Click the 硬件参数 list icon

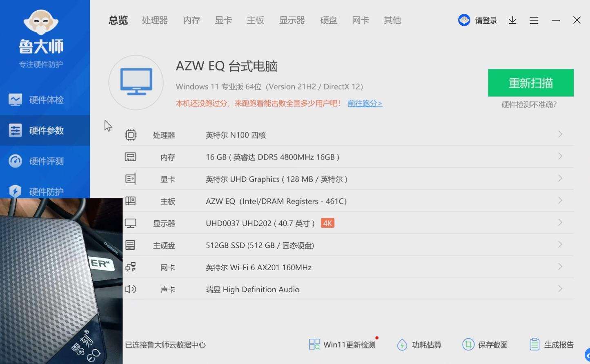15,131
